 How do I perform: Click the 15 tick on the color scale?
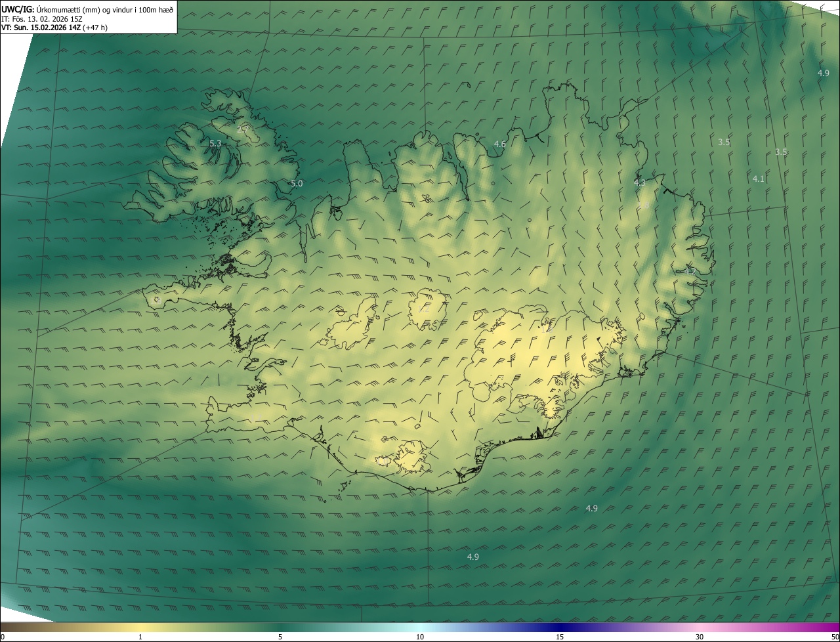click(x=560, y=637)
